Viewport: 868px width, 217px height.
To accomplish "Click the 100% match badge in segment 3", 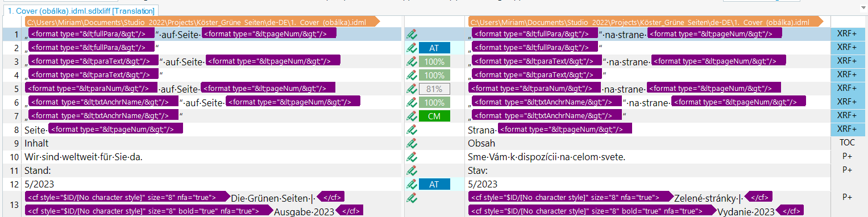I will pos(434,61).
